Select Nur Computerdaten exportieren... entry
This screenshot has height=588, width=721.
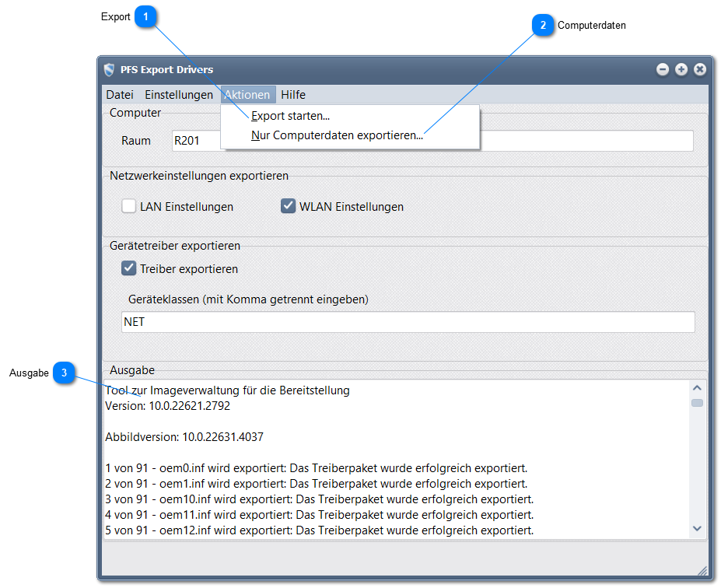pyautogui.click(x=337, y=135)
